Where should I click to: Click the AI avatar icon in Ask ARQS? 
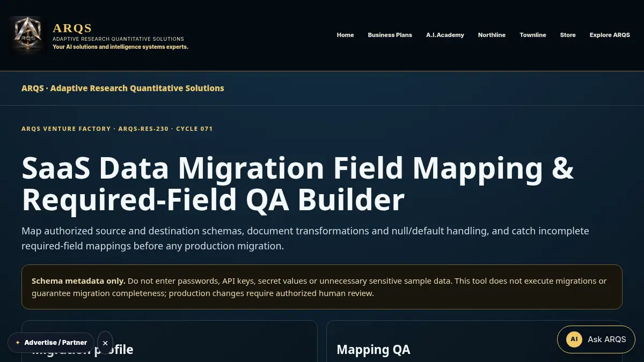click(574, 339)
